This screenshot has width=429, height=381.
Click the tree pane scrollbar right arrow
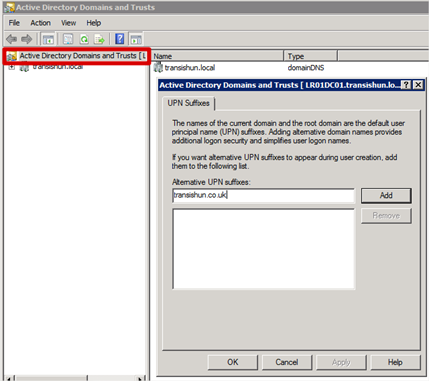[141, 379]
